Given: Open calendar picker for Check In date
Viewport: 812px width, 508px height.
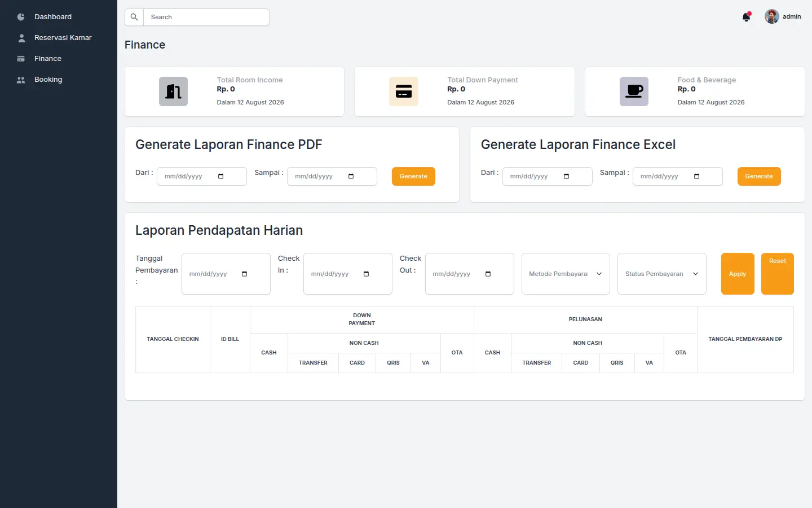Looking at the screenshot, I should pyautogui.click(x=366, y=274).
